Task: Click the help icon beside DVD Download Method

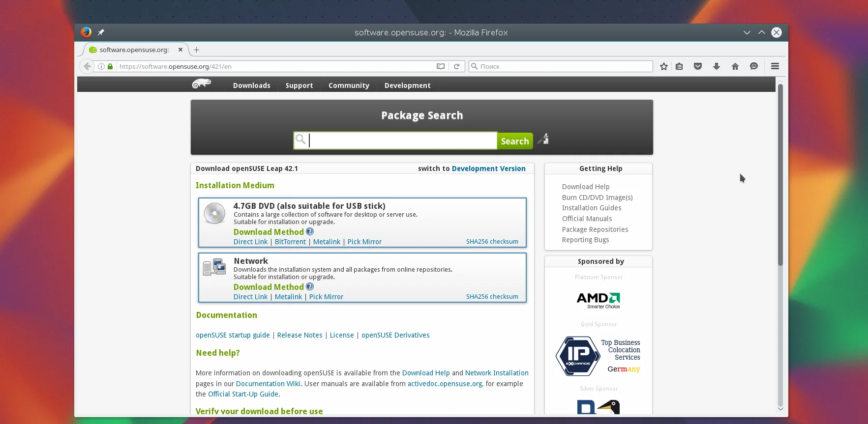Action: click(x=310, y=231)
